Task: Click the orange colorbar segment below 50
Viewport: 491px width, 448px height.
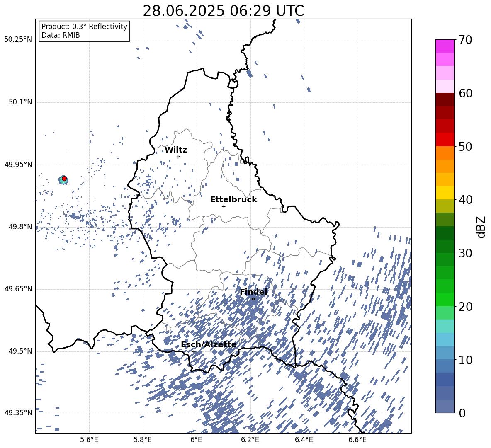Action: tap(445, 153)
